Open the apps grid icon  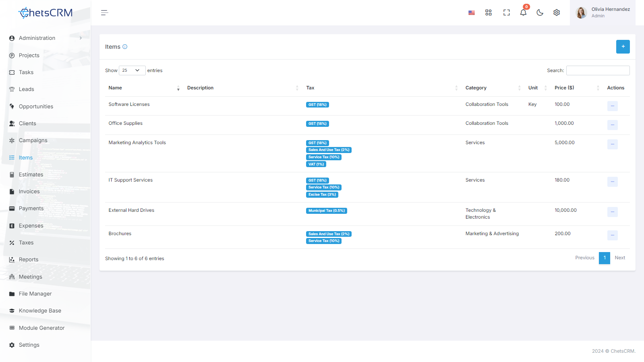pos(489,12)
